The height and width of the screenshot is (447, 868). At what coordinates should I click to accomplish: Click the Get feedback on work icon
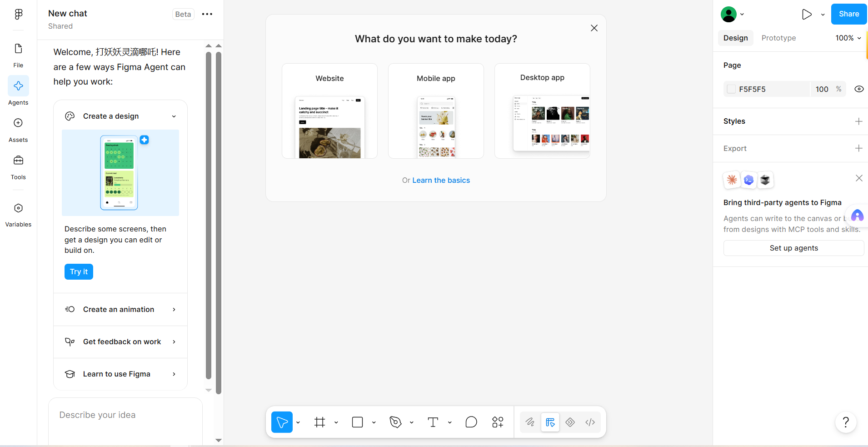pyautogui.click(x=70, y=342)
